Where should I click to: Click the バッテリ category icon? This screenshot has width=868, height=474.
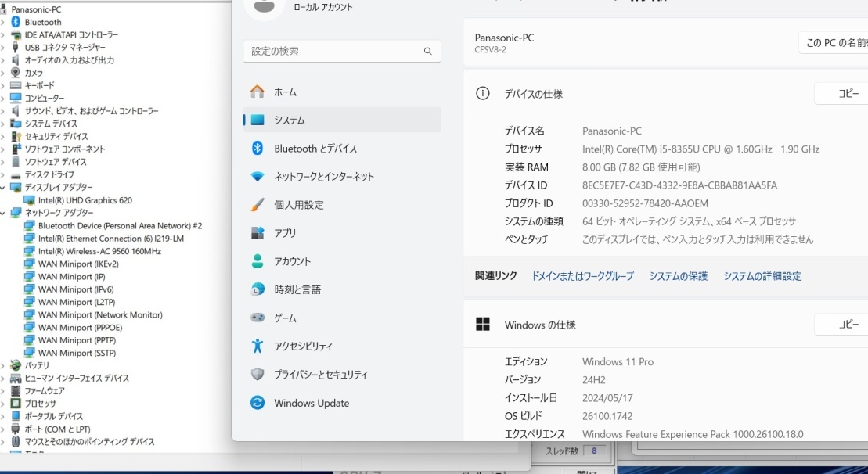click(x=16, y=365)
